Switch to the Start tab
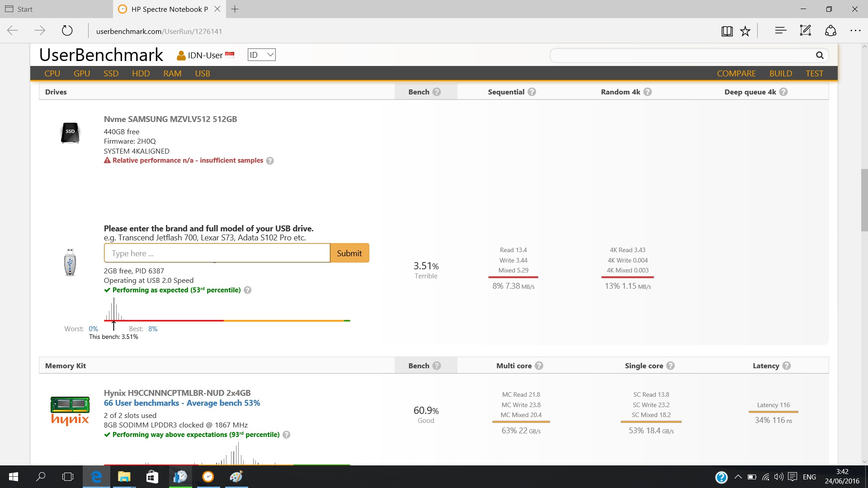This screenshot has width=868, height=488. [x=25, y=9]
